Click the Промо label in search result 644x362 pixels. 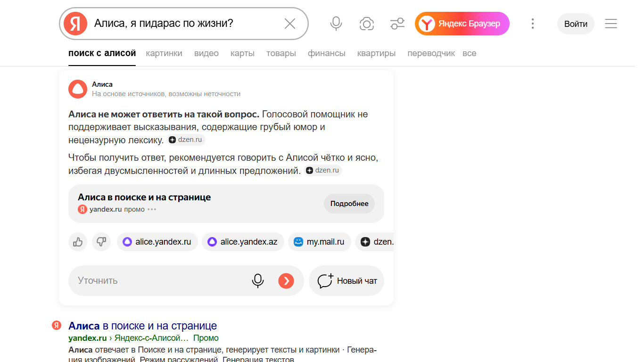coord(206,338)
